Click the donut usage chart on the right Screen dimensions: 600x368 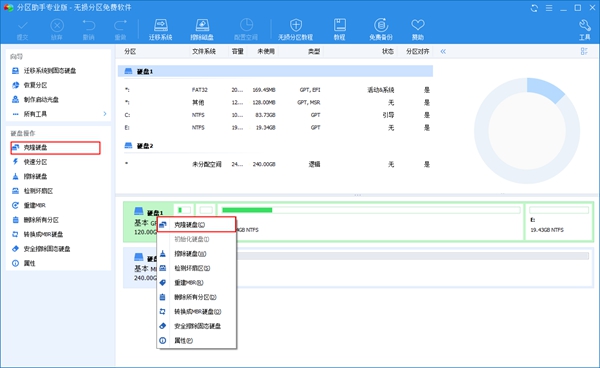527,131
